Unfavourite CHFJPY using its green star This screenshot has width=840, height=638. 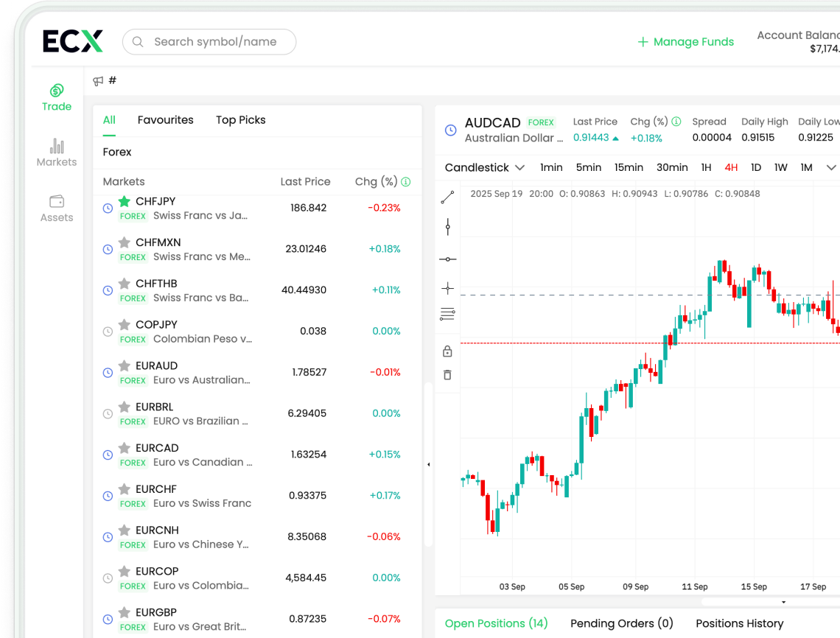click(125, 201)
